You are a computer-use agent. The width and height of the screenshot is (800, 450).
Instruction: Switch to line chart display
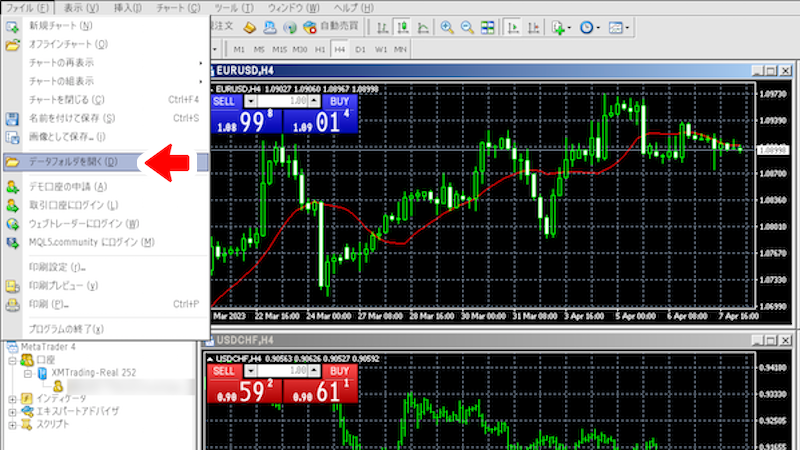click(x=423, y=28)
